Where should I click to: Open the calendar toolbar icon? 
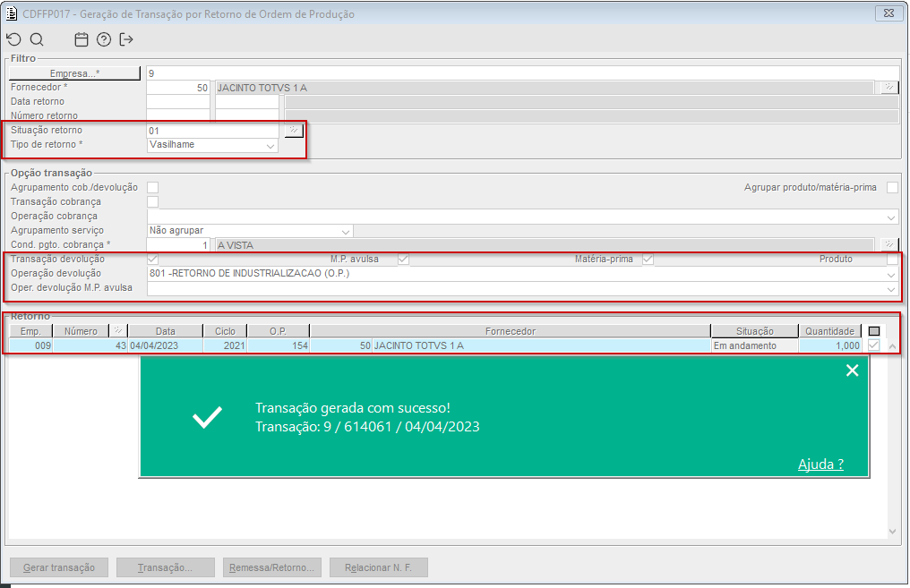click(x=82, y=39)
